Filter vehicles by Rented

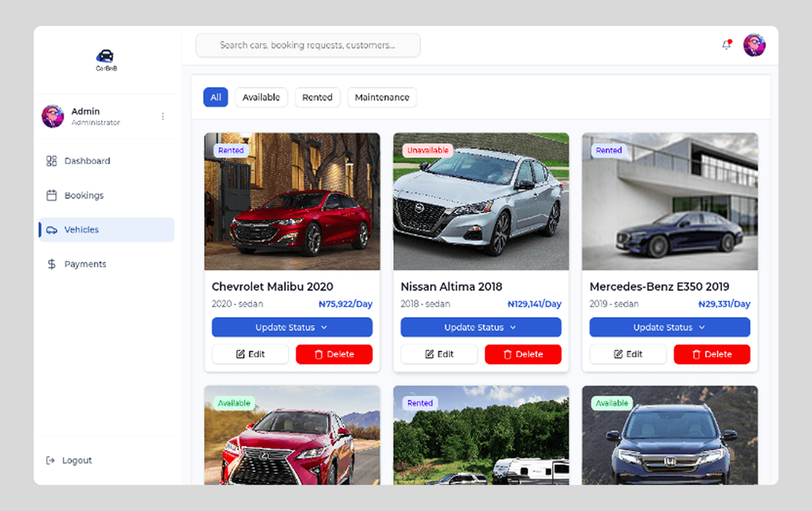317,97
